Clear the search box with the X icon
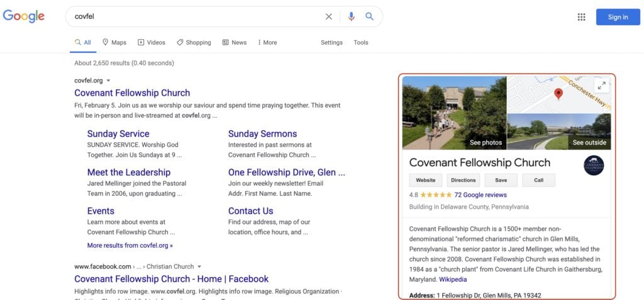 click(328, 16)
